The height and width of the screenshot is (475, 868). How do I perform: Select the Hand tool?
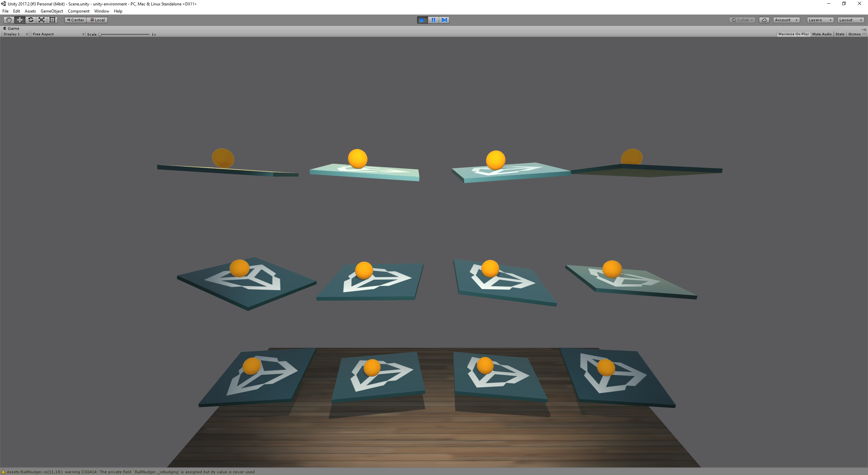[9, 20]
